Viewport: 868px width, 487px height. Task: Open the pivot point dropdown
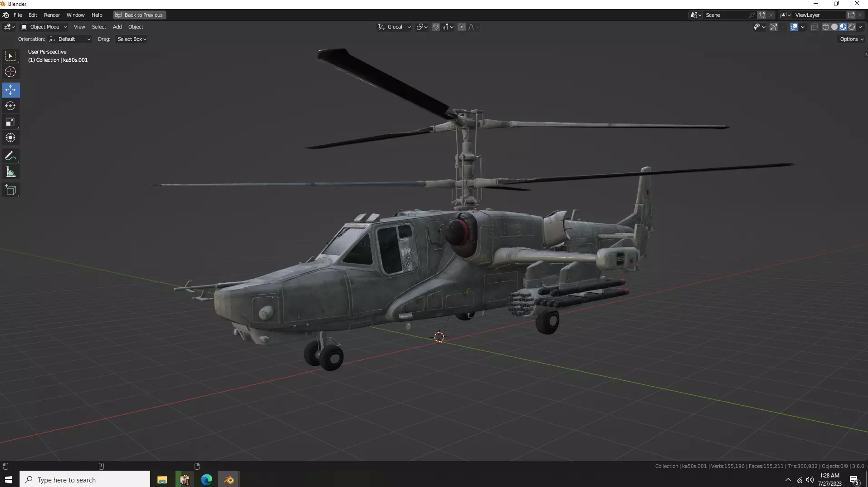click(422, 27)
